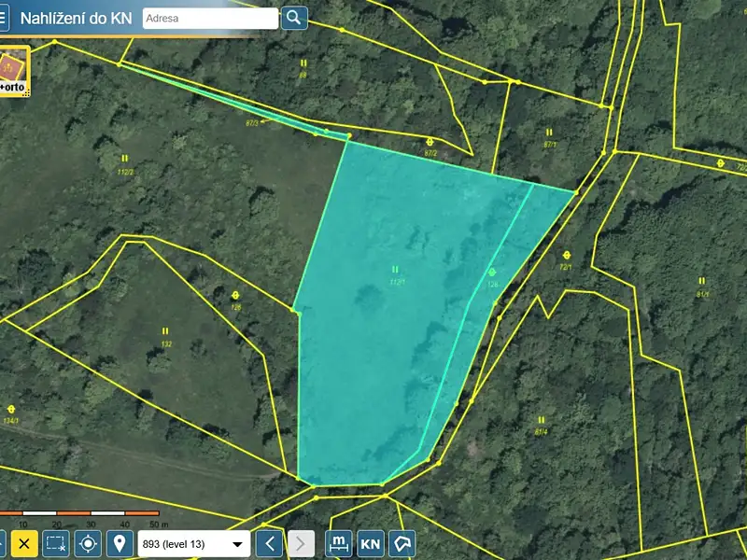Activate the dashed rectangle clear-selection tool

point(56,544)
